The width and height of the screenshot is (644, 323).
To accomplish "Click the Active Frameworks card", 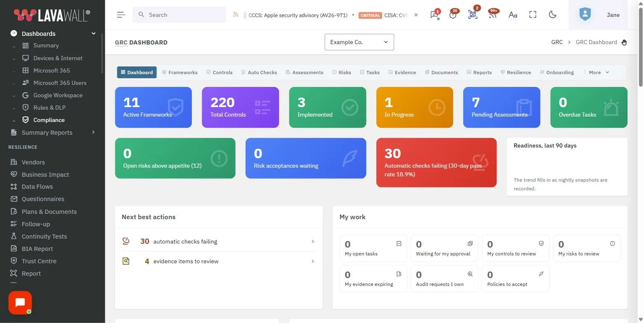I will coord(153,107).
